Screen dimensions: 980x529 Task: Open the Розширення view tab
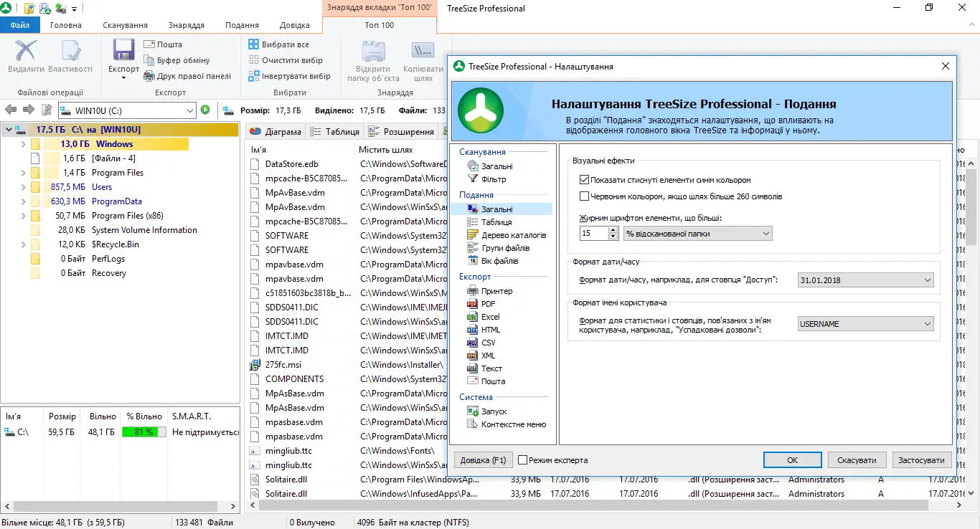click(x=401, y=132)
